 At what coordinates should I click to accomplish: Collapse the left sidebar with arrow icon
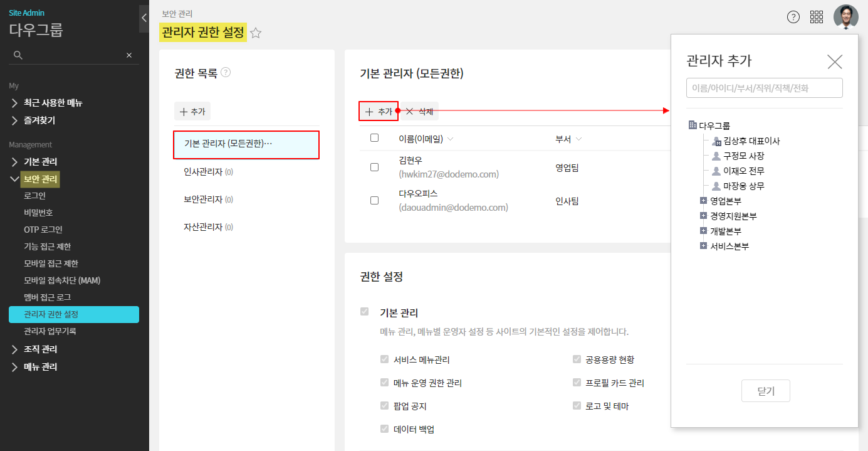(144, 18)
